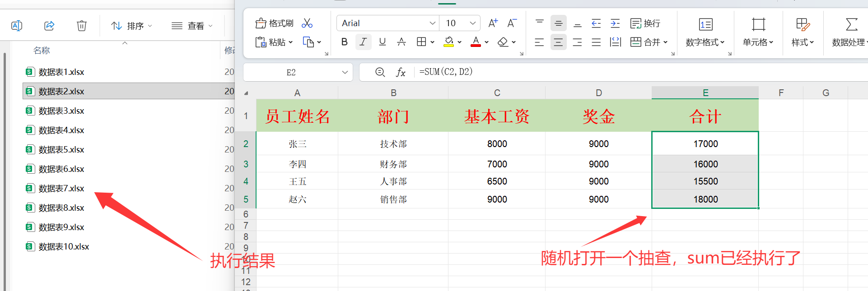This screenshot has width=868, height=291.
Task: Click the 粘贴 paste button
Action: 271,42
